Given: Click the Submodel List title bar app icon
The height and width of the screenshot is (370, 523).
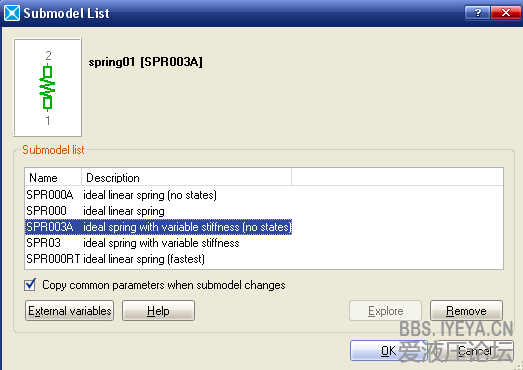Looking at the screenshot, I should tap(12, 13).
